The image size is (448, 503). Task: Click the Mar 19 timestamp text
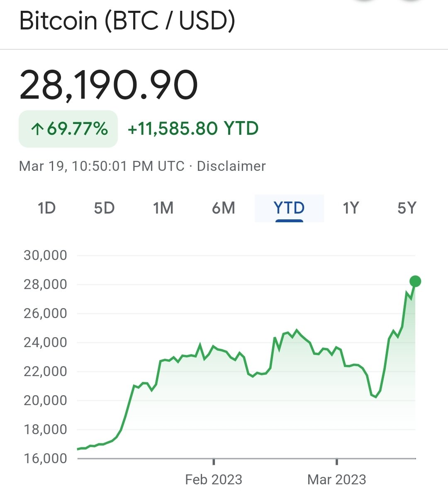(x=102, y=166)
